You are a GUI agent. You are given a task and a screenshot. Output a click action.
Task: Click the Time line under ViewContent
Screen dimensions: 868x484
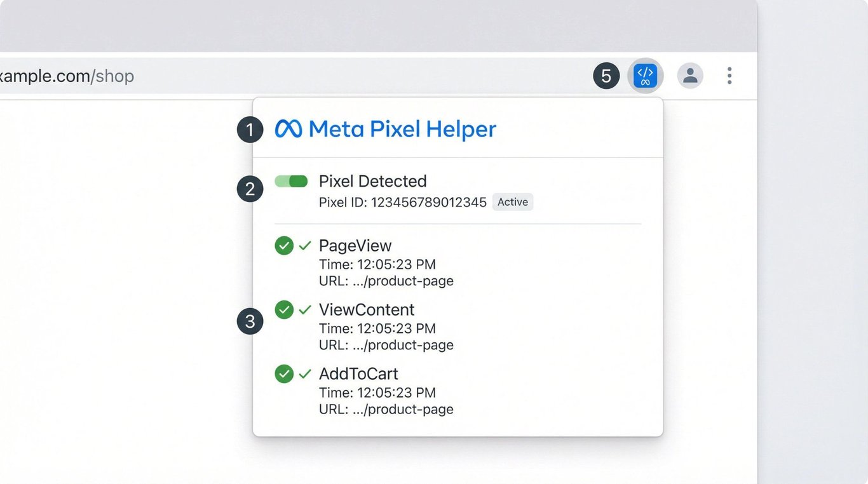click(x=377, y=328)
